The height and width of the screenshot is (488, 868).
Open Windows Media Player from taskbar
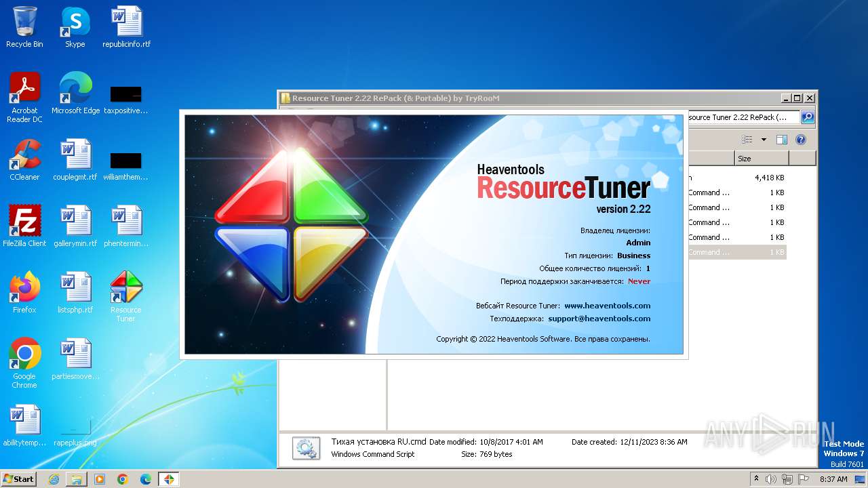click(100, 479)
